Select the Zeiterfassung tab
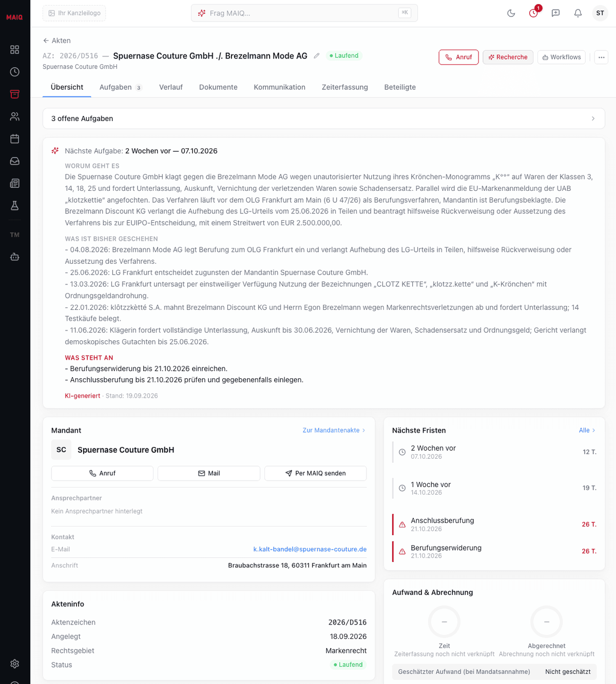616x684 pixels. pyautogui.click(x=345, y=87)
